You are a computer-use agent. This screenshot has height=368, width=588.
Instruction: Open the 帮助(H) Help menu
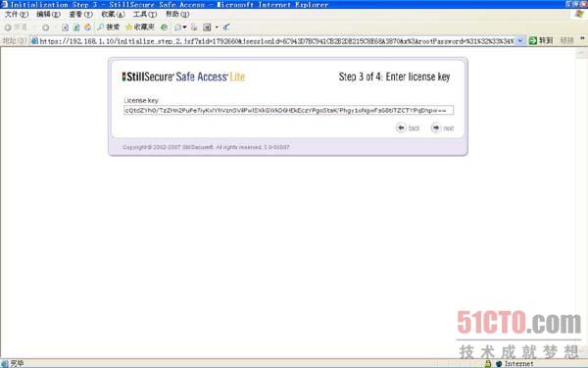click(x=177, y=15)
